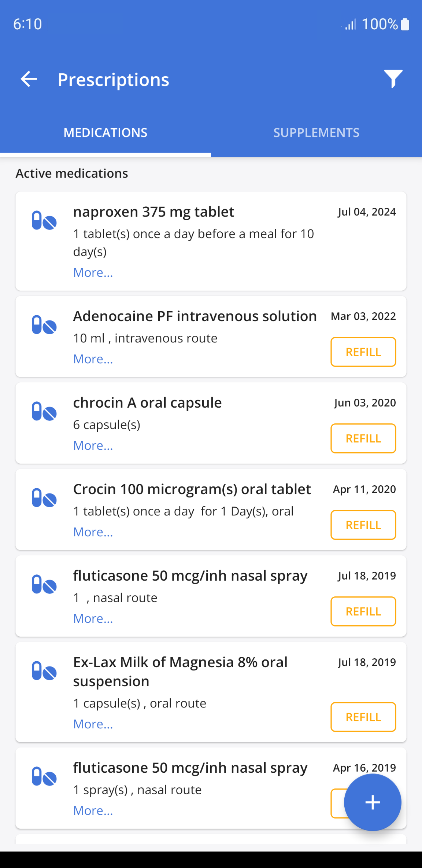This screenshot has height=868, width=422.
Task: Expand More details for naproxen
Action: pos(93,273)
